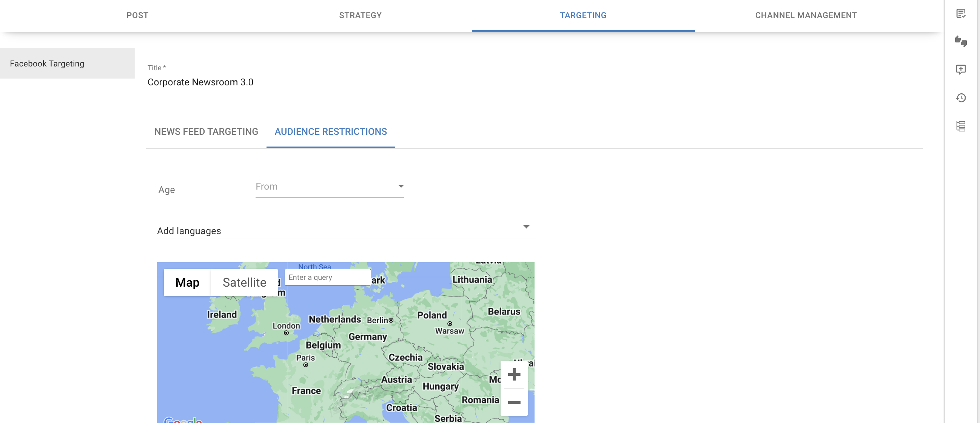Go to the Post tab

tap(137, 15)
